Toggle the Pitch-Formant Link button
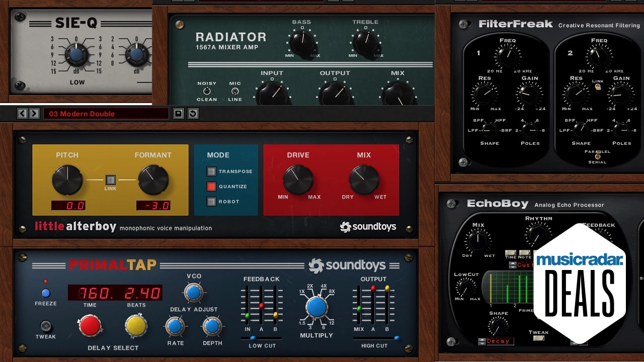 tap(110, 179)
